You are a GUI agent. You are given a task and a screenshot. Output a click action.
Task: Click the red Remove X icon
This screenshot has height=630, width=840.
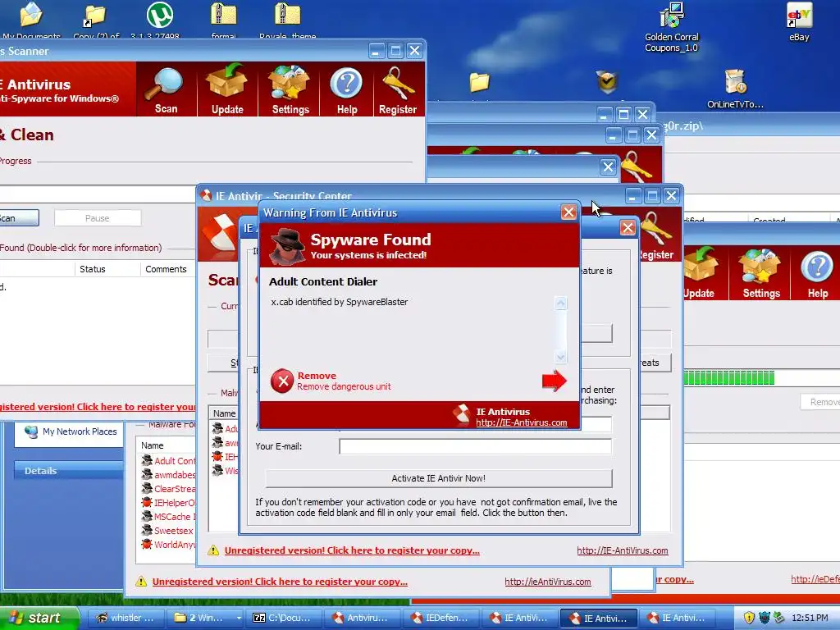282,381
